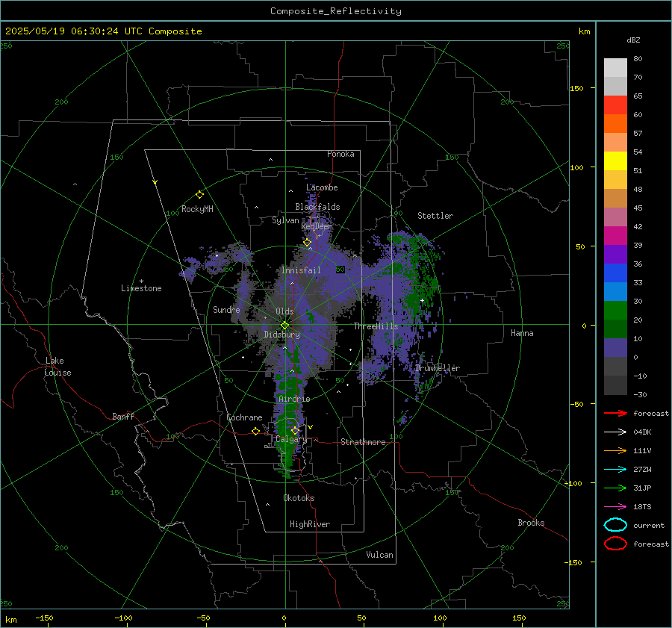Click the purple swatch between 39 and 36
This screenshot has width=672, height=628.
click(615, 254)
